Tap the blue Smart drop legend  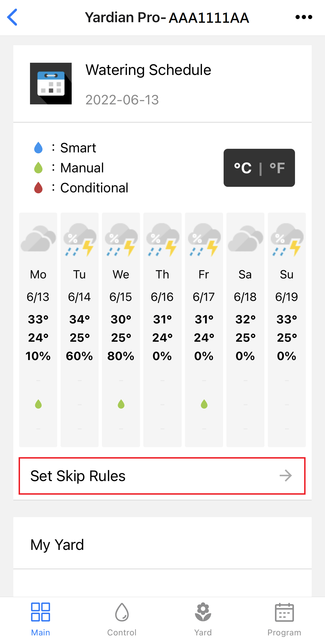(38, 148)
